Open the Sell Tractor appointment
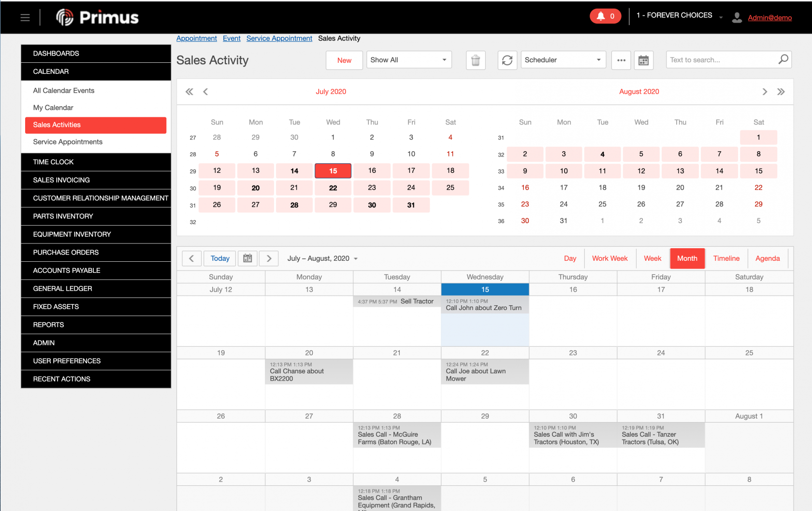The height and width of the screenshot is (511, 812). (397, 301)
